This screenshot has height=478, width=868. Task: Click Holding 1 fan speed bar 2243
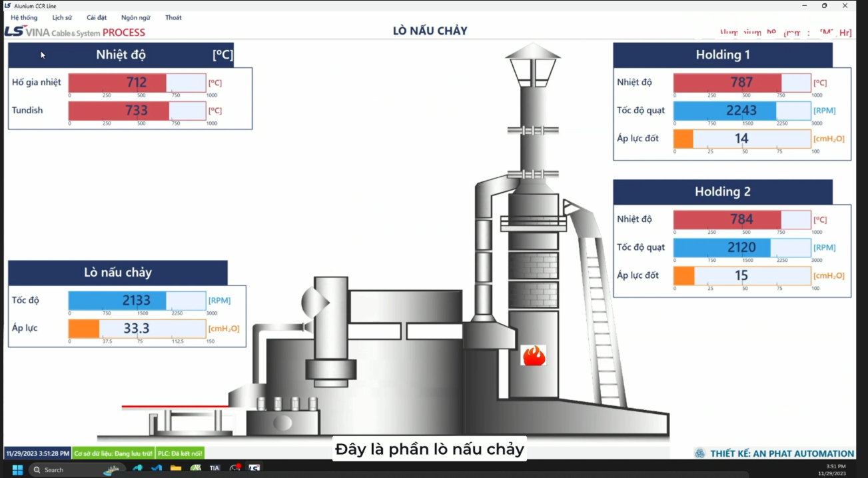tap(741, 111)
